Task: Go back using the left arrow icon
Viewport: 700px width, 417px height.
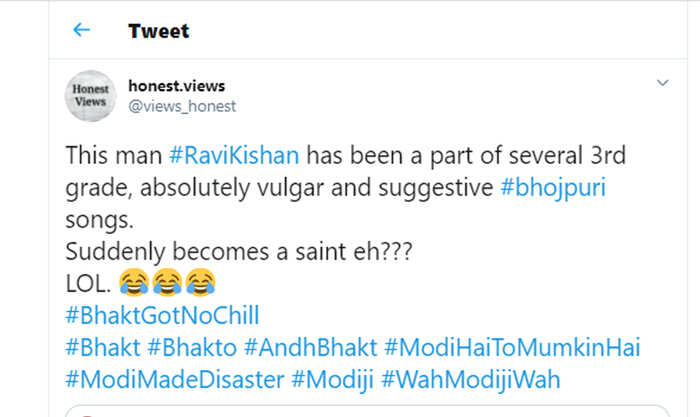Action: tap(81, 30)
